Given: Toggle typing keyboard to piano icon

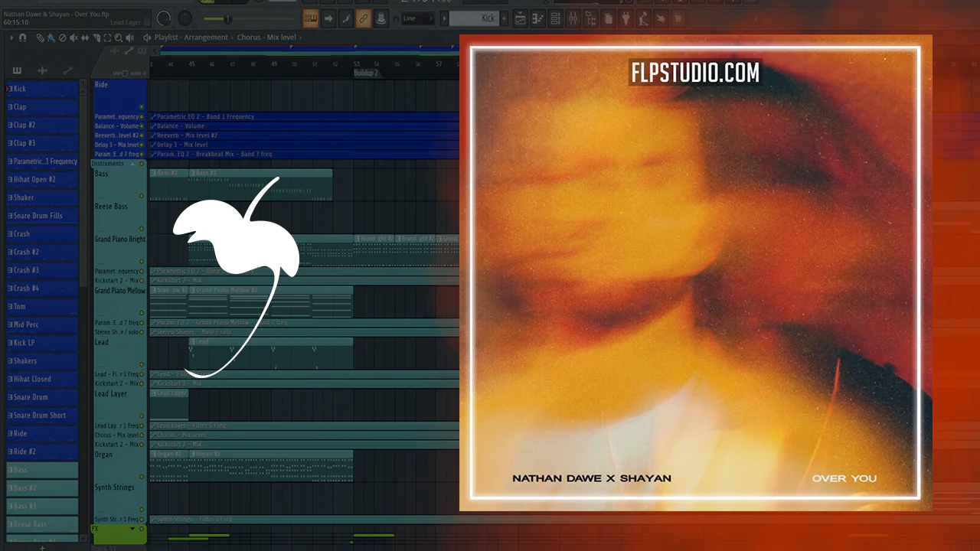Looking at the screenshot, I should [x=310, y=18].
